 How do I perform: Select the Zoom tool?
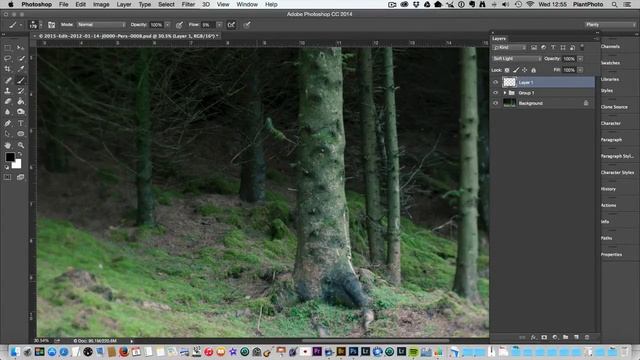pyautogui.click(x=20, y=145)
